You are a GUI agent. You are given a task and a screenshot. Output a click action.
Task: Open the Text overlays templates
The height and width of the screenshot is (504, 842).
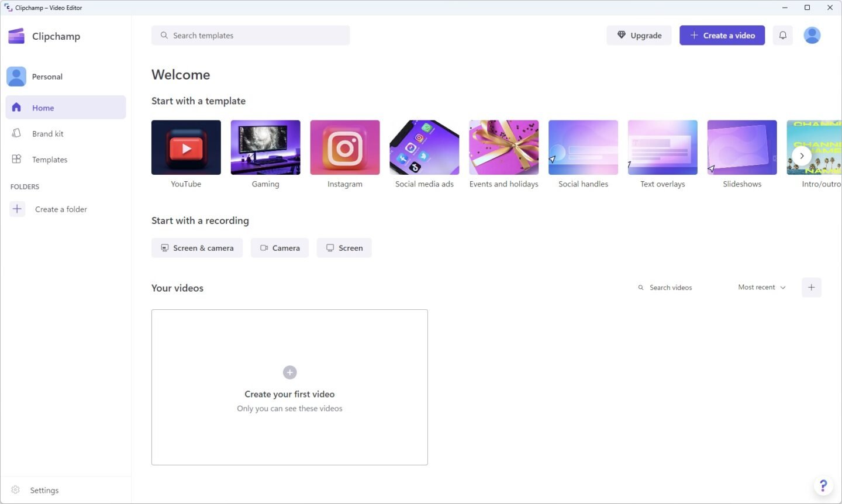click(x=662, y=147)
